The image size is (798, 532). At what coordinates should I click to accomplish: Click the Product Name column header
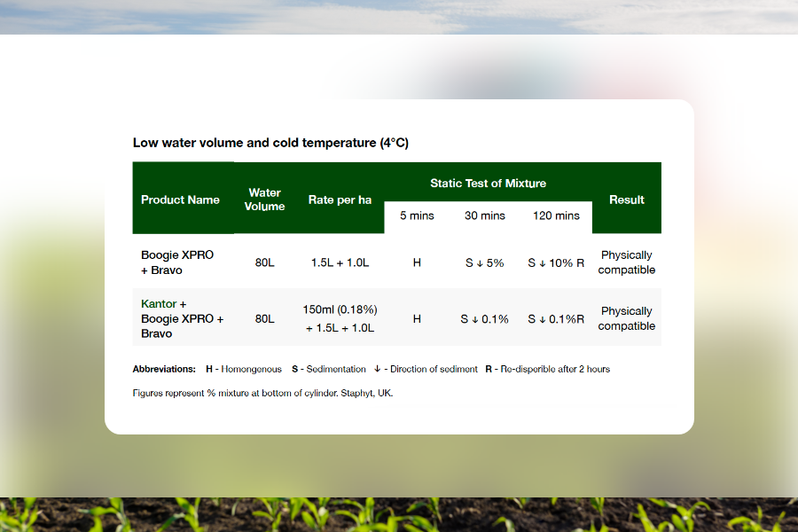coord(180,199)
